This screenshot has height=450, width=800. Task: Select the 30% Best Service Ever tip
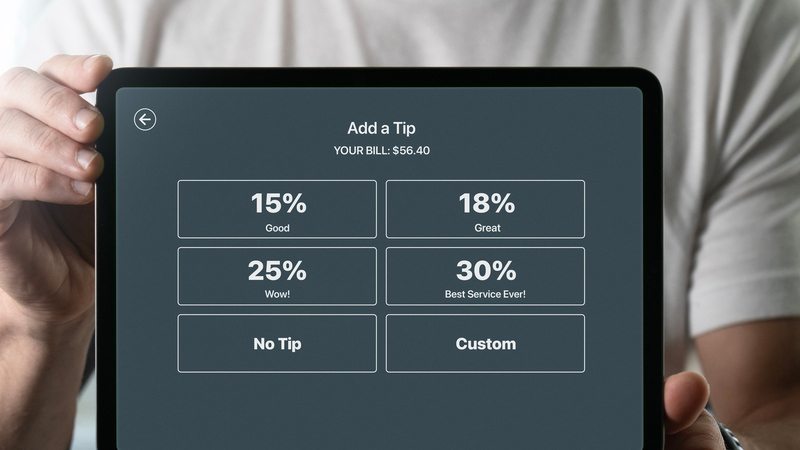click(x=485, y=276)
